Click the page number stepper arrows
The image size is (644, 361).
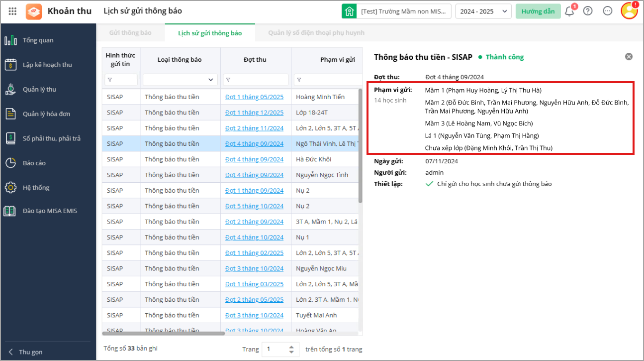[x=292, y=350]
